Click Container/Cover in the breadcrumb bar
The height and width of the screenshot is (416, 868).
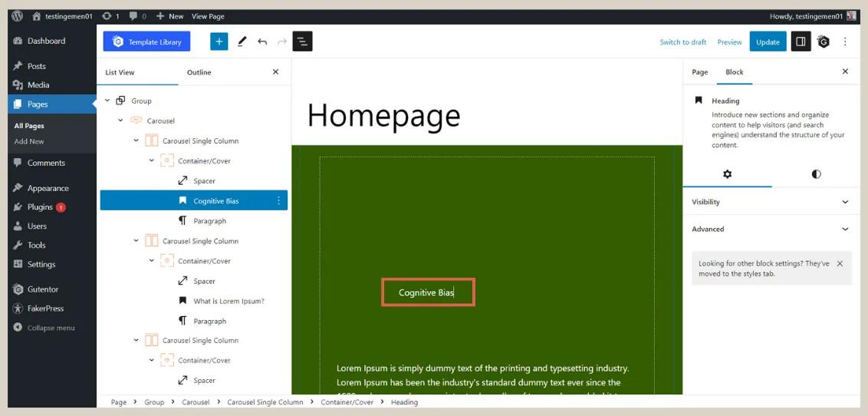[x=347, y=402]
